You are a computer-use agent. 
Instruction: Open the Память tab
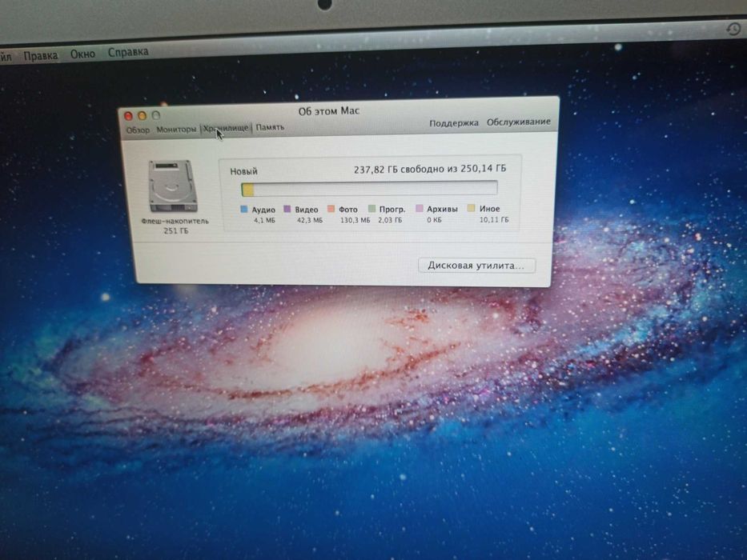pos(270,127)
